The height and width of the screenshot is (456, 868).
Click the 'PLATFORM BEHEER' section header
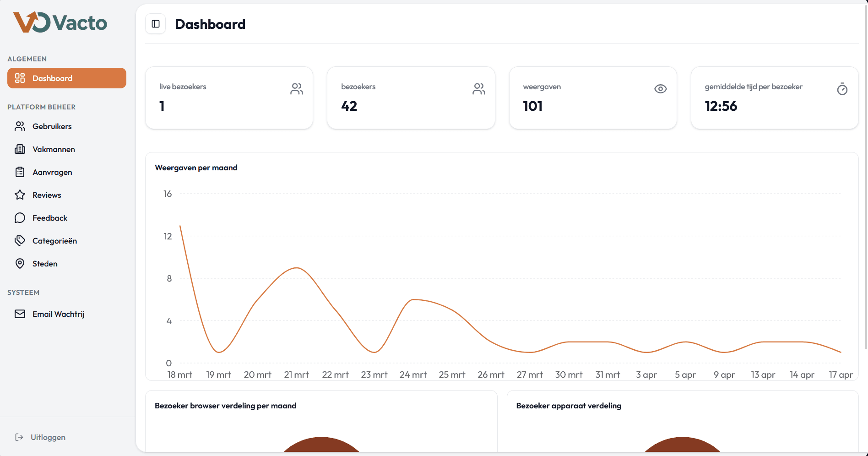[x=42, y=107]
